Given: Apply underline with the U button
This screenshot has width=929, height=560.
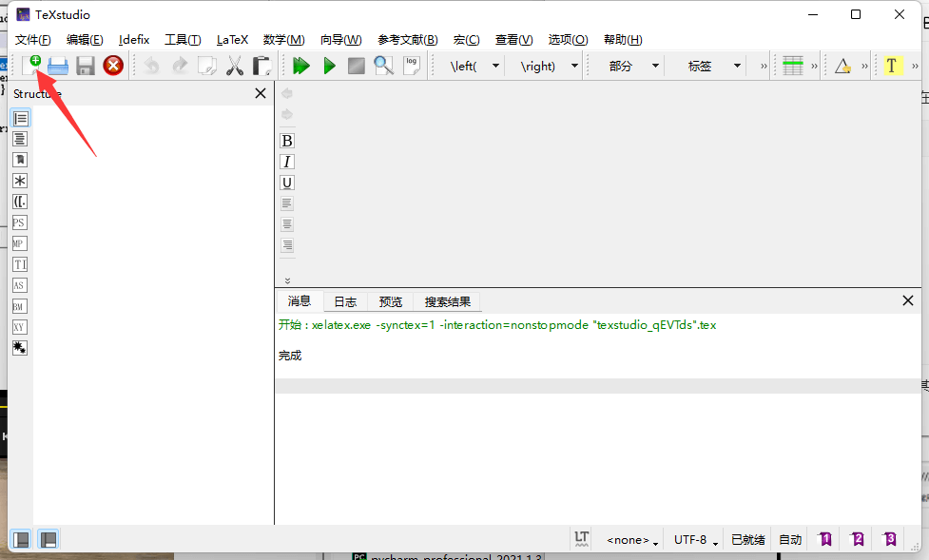Looking at the screenshot, I should click(x=287, y=183).
